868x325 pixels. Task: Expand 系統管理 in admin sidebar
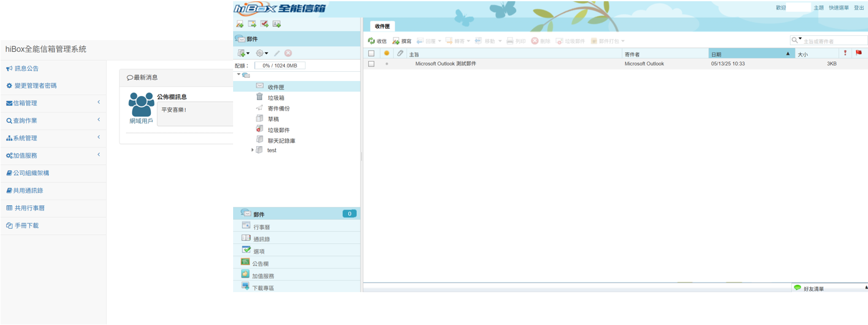53,138
